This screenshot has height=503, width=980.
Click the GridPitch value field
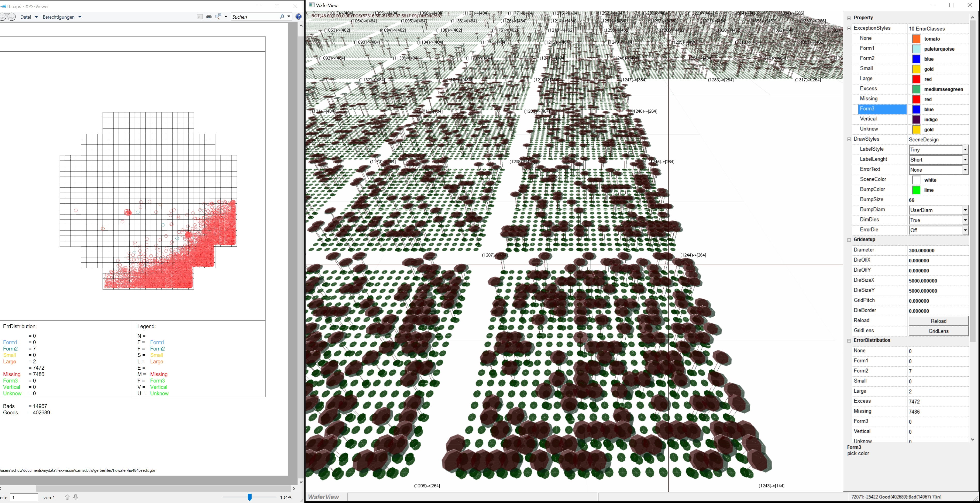pos(938,301)
